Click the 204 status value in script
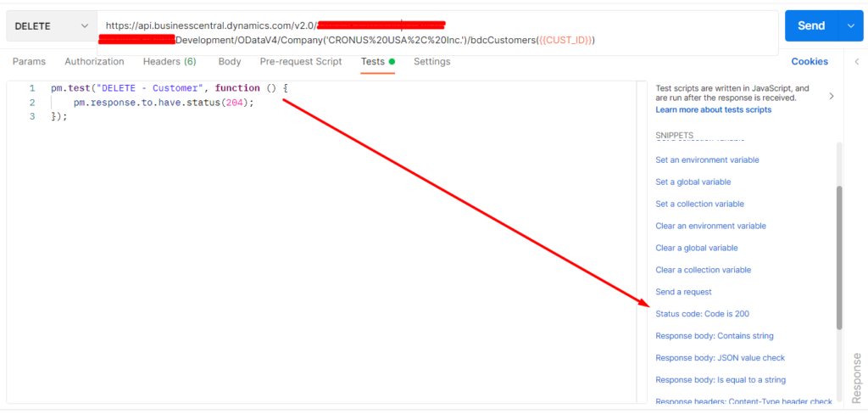This screenshot has width=868, height=414. pyautogui.click(x=235, y=103)
